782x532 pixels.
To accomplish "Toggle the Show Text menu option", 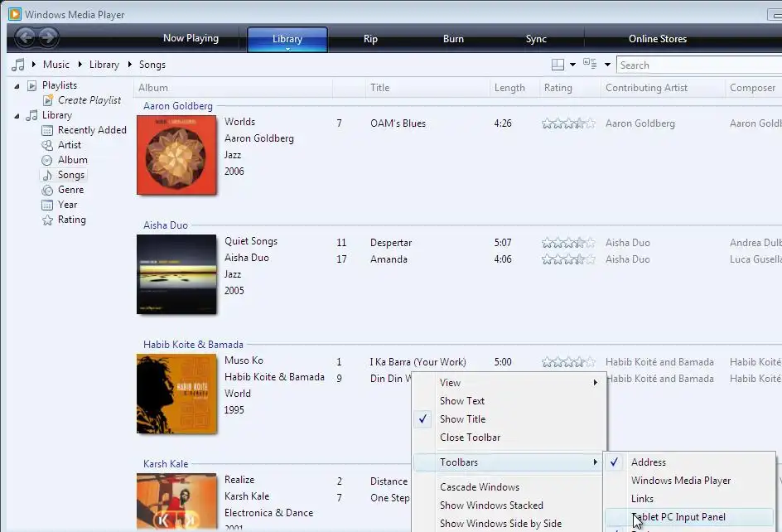I will coord(509,401).
